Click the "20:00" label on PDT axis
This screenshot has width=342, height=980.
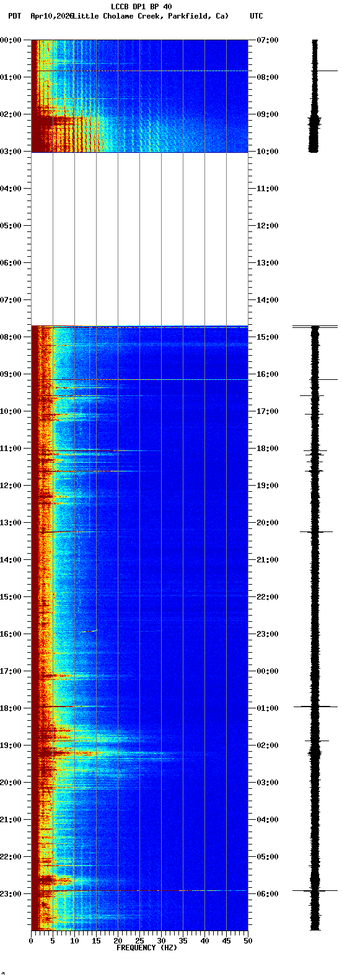(x=11, y=783)
